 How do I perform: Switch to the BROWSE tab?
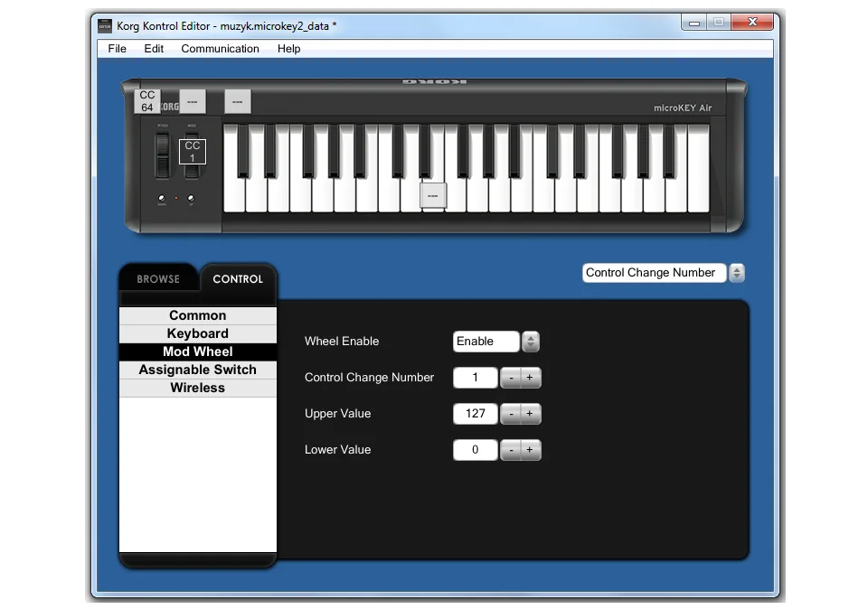pos(158,279)
